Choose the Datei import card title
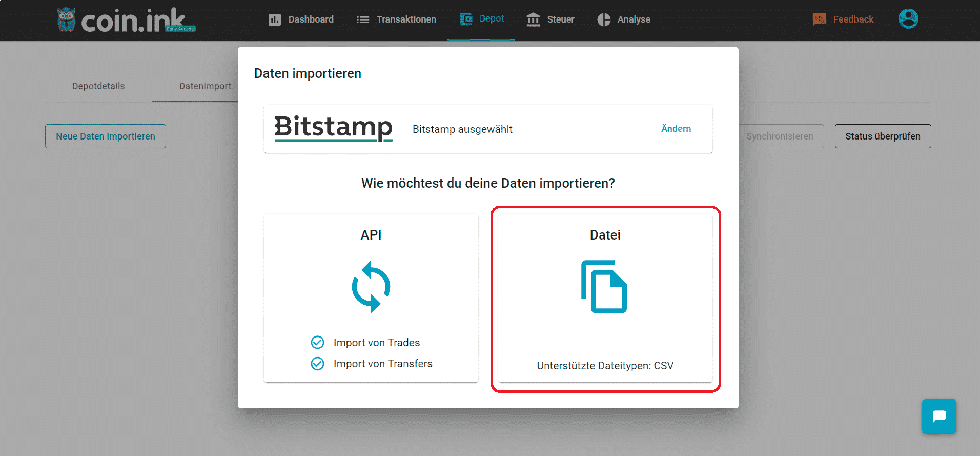 (x=605, y=235)
